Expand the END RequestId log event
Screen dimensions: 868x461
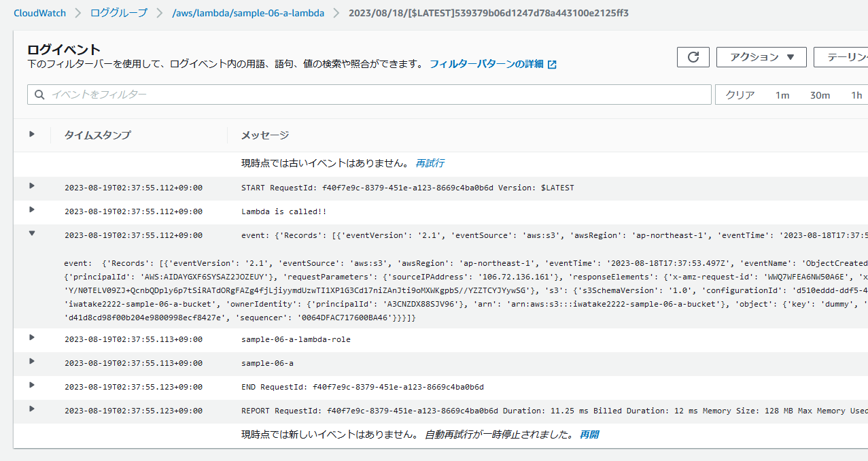(32, 386)
